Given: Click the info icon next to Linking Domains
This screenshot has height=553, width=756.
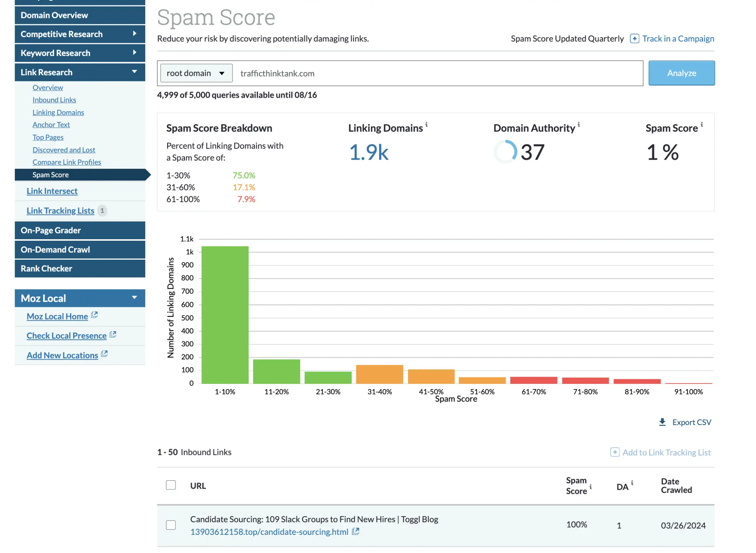Looking at the screenshot, I should click(427, 125).
